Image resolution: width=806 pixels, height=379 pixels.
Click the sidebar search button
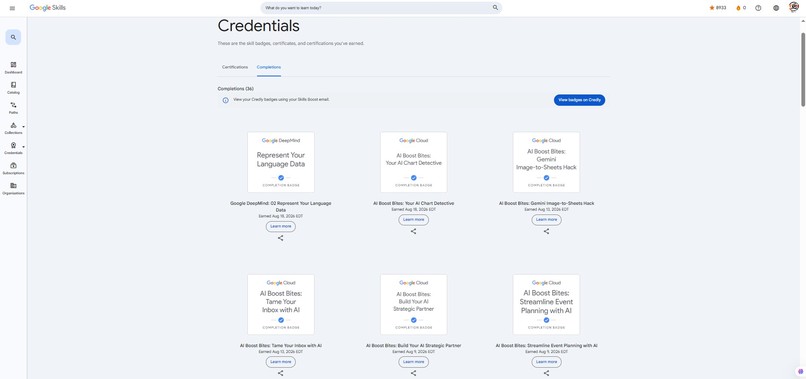[x=13, y=37]
